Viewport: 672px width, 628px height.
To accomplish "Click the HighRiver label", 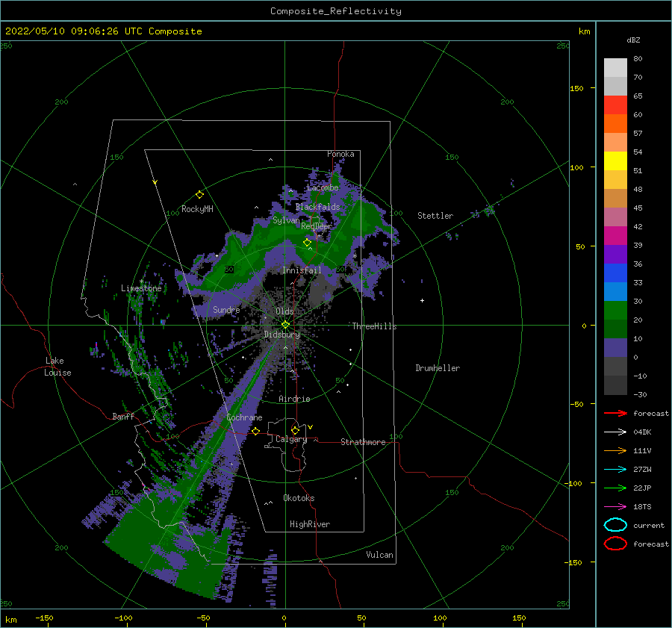I will click(310, 524).
